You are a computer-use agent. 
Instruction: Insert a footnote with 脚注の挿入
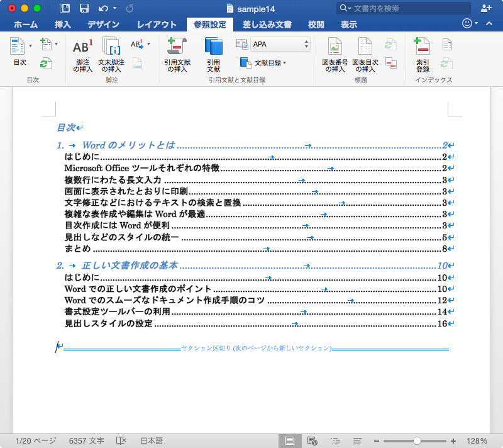pyautogui.click(x=83, y=55)
